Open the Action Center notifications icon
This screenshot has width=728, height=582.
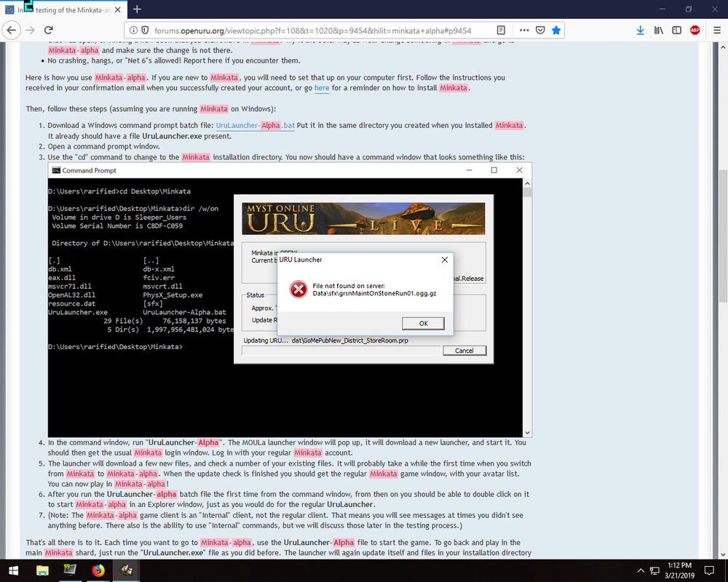pos(709,570)
